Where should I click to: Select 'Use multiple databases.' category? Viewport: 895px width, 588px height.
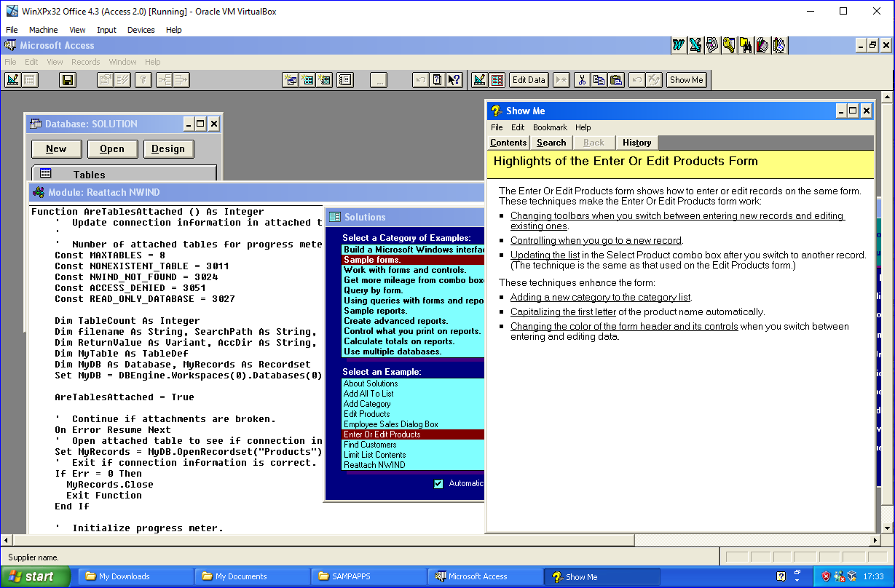point(413,351)
